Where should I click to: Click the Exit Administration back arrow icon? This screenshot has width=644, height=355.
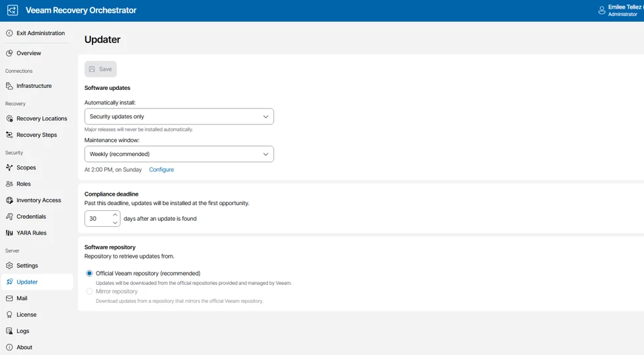point(9,33)
